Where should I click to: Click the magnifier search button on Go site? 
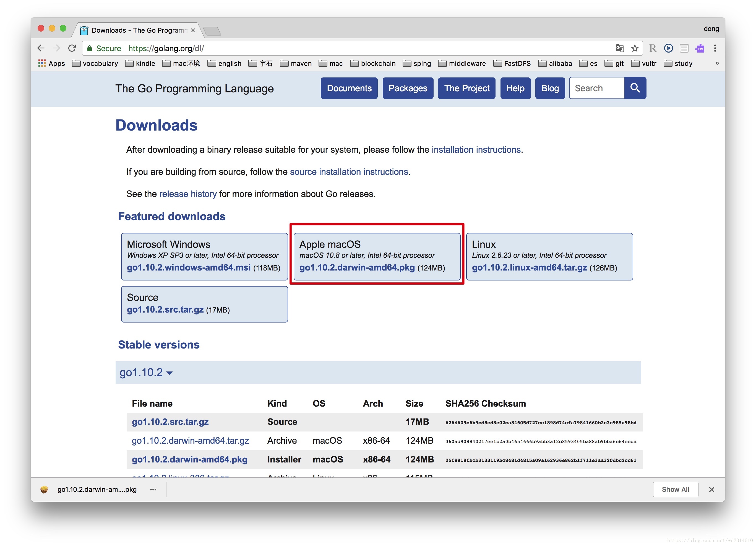pos(635,88)
